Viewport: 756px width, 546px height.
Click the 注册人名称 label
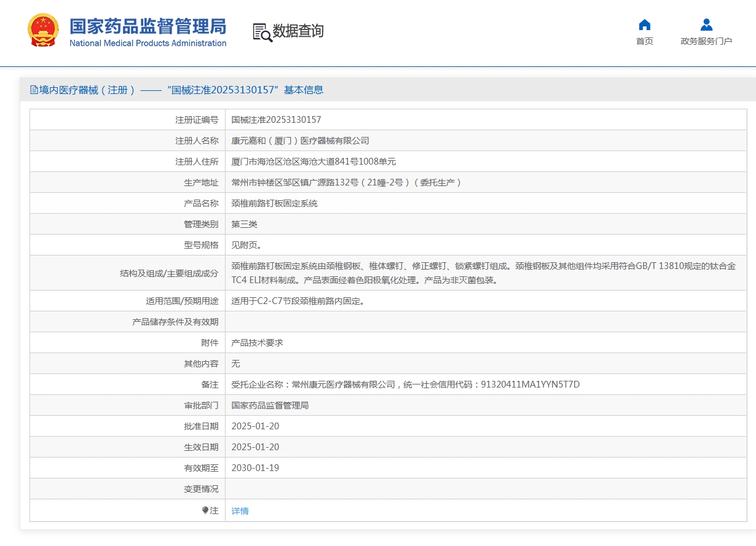click(197, 141)
